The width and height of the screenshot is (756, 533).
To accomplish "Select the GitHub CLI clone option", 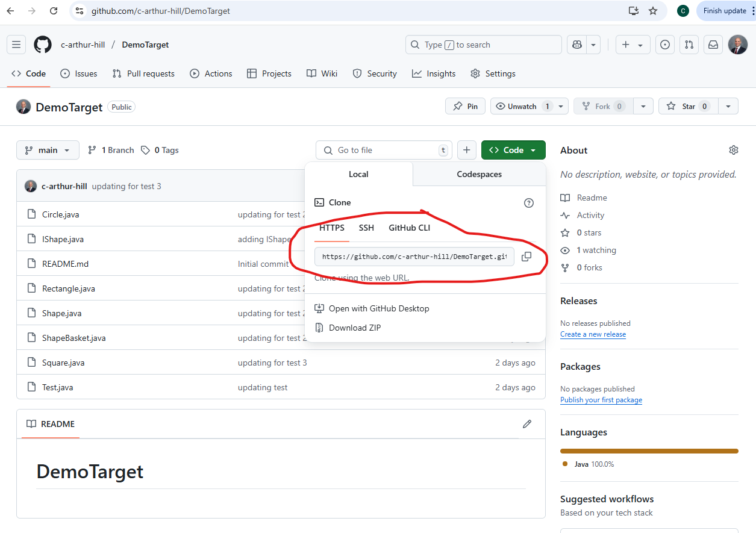I will (410, 228).
